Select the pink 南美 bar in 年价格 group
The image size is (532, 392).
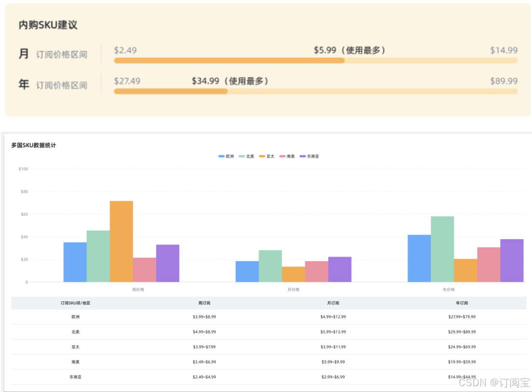pyautogui.click(x=489, y=265)
